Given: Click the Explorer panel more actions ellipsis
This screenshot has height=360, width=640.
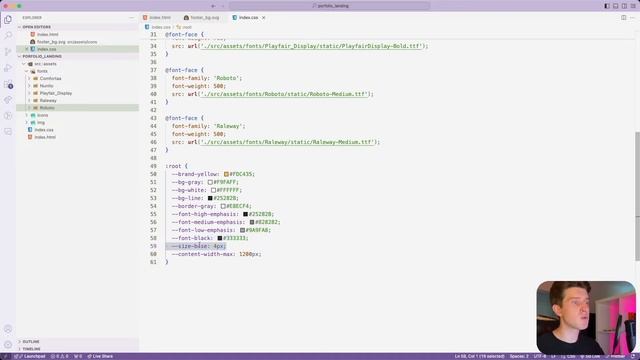Looking at the screenshot, I should (131, 18).
